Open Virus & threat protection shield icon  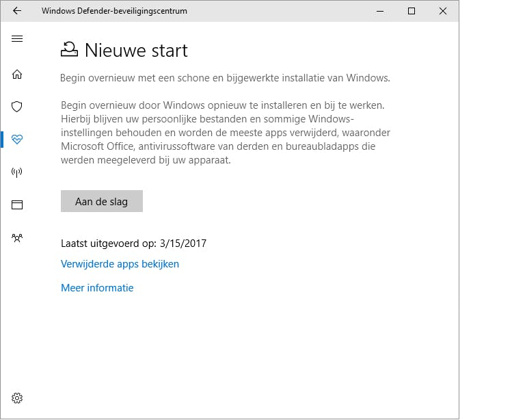pyautogui.click(x=17, y=106)
